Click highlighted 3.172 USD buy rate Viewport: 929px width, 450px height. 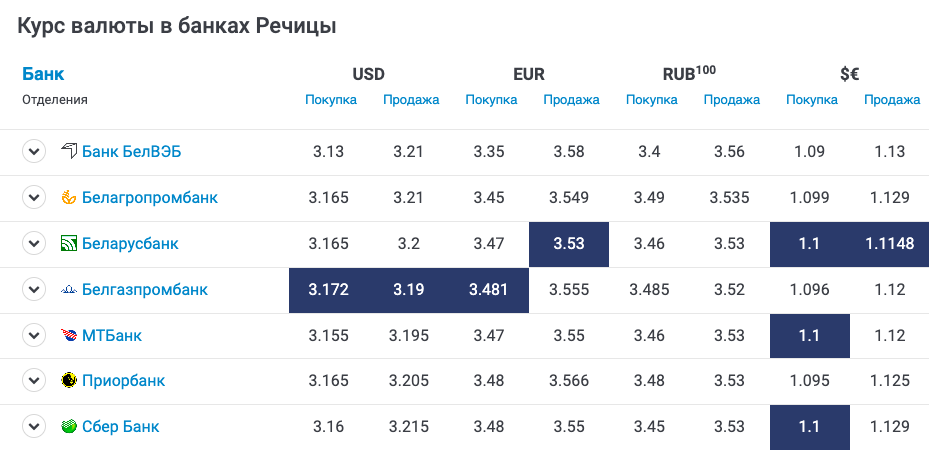[329, 290]
